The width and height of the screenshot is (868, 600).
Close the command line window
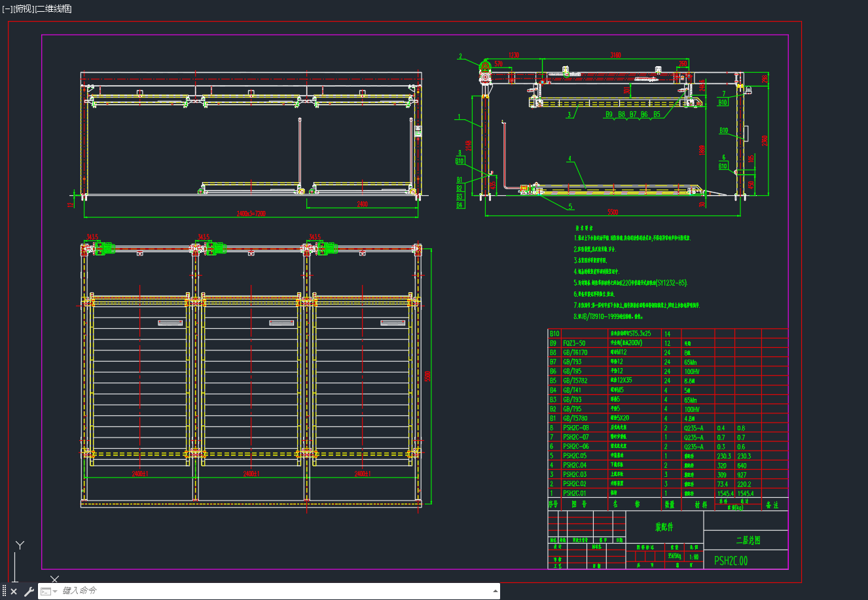14,591
